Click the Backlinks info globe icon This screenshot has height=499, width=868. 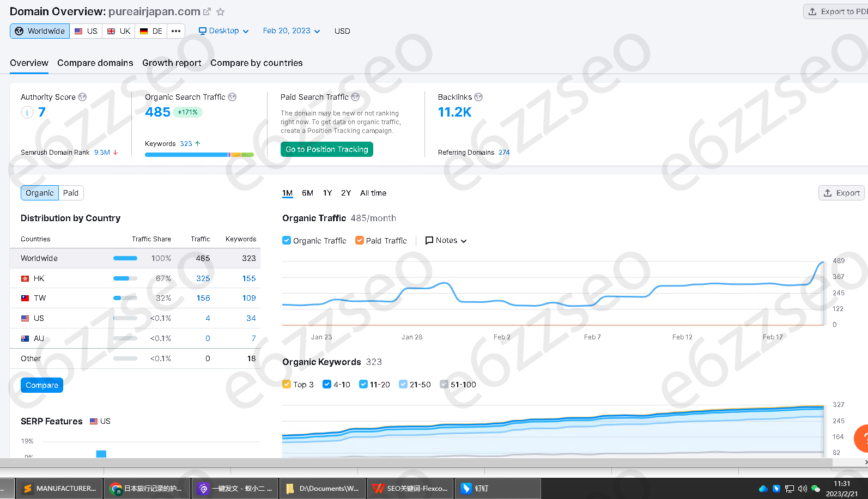(478, 97)
